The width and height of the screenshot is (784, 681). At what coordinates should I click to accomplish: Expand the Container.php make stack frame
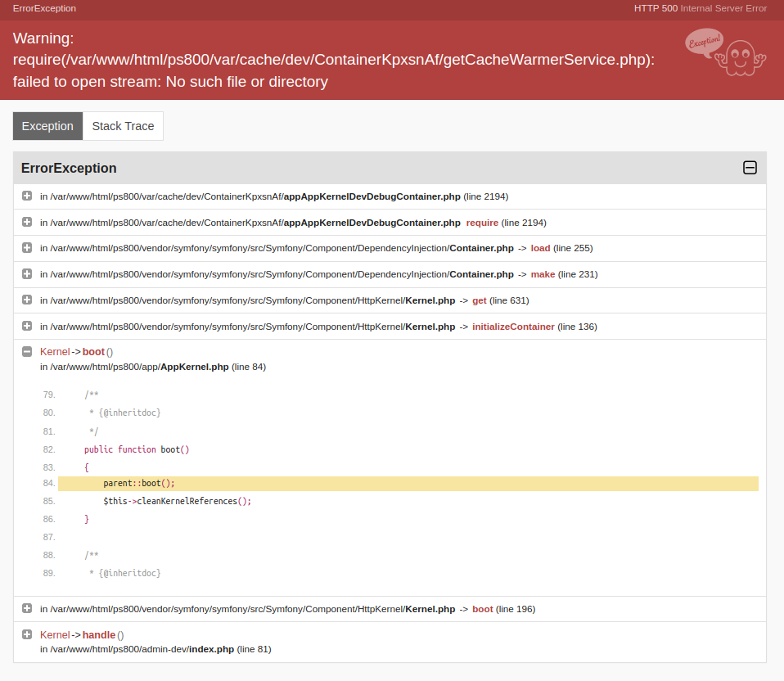[x=25, y=274]
